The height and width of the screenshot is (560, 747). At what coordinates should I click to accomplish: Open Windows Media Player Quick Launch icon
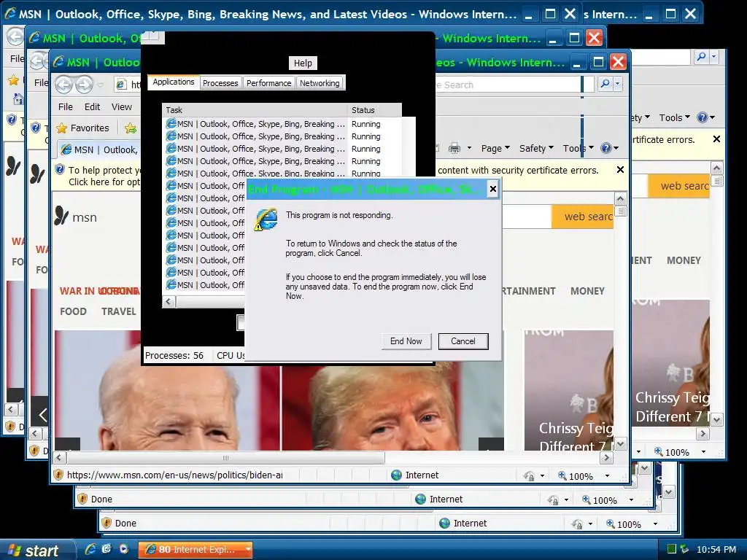pyautogui.click(x=124, y=548)
